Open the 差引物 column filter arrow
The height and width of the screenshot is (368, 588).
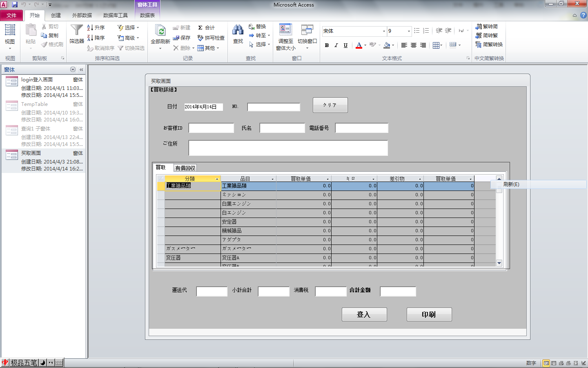pyautogui.click(x=419, y=179)
